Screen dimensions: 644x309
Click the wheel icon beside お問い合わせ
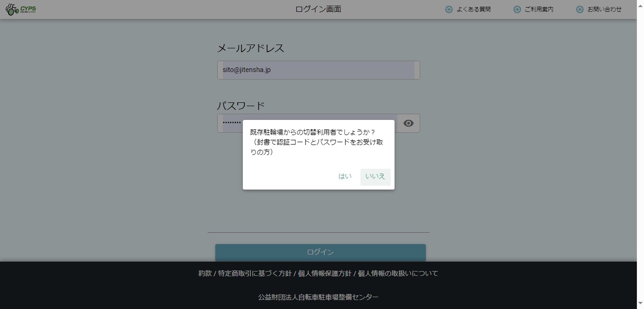580,9
